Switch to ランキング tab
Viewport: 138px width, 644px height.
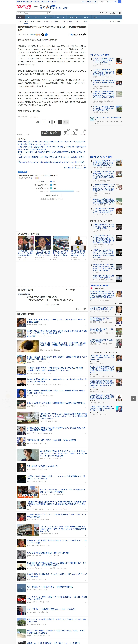[x=86, y=17]
